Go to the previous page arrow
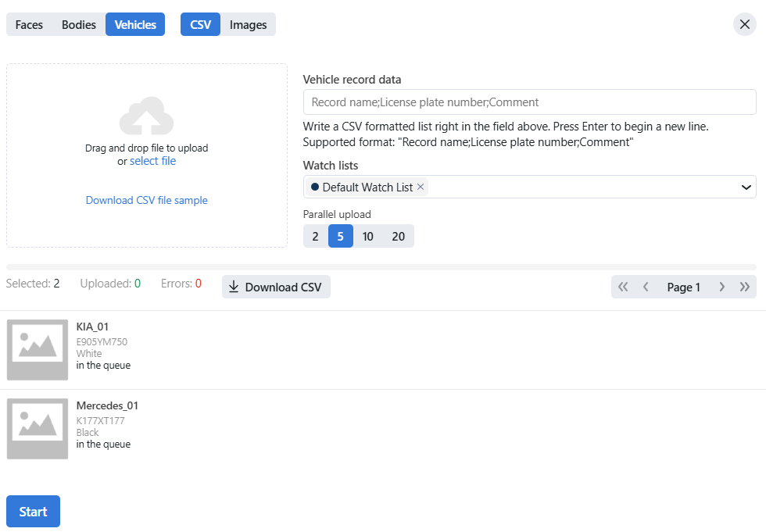Image resolution: width=766 pixels, height=532 pixels. pyautogui.click(x=646, y=287)
